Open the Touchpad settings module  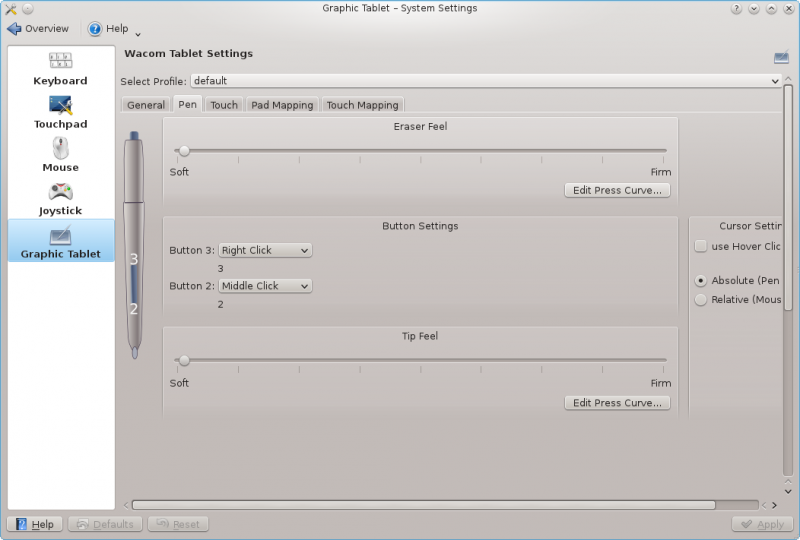pos(60,112)
